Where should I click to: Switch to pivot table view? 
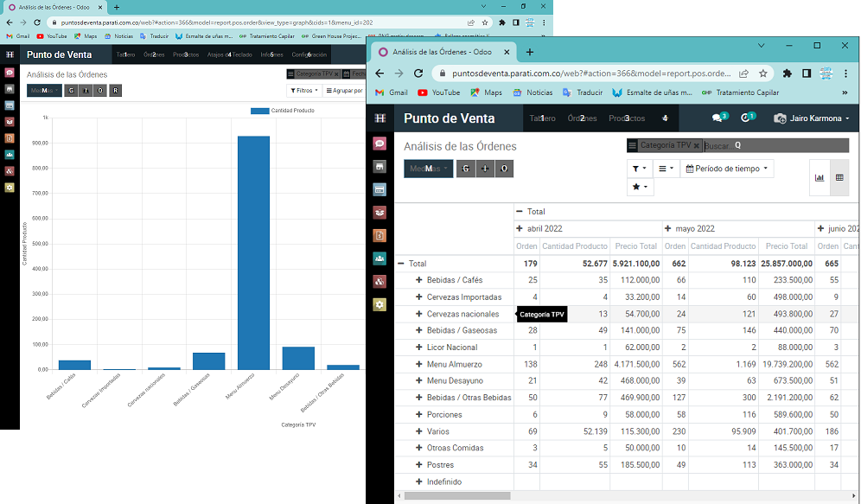pos(839,177)
